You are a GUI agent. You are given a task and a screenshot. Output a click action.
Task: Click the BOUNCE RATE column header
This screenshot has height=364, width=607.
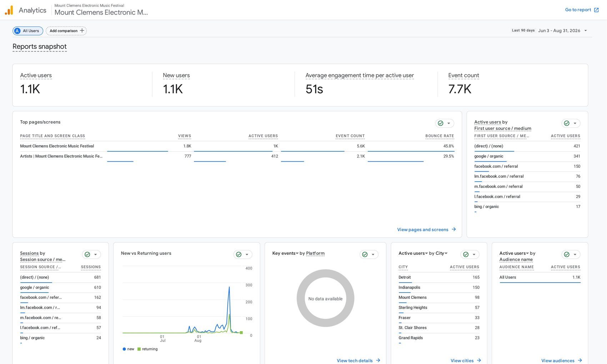point(440,136)
